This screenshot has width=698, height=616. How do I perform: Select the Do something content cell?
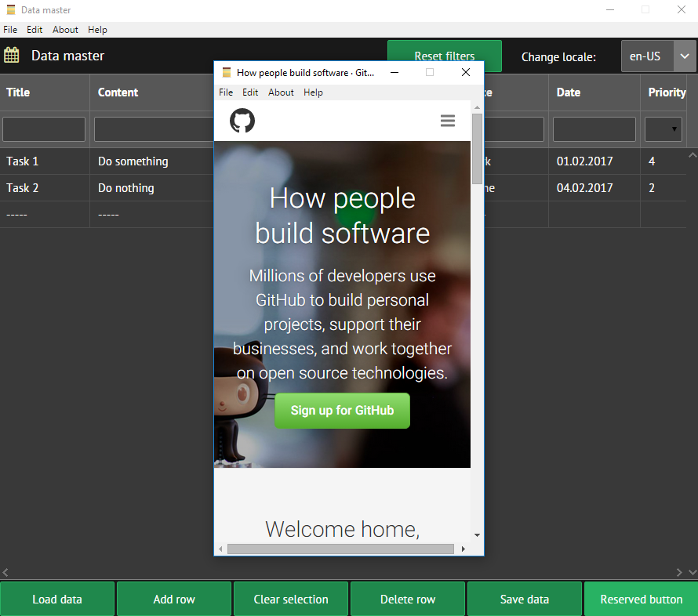pyautogui.click(x=152, y=161)
